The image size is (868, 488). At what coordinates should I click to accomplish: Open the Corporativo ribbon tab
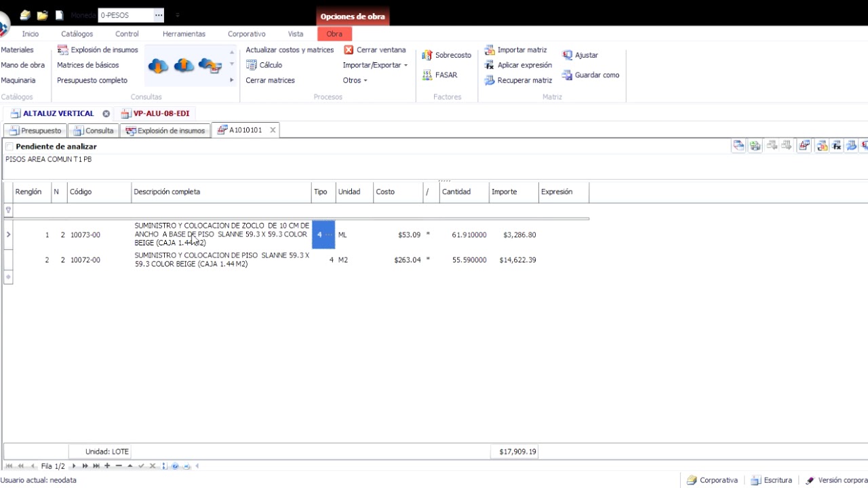247,34
